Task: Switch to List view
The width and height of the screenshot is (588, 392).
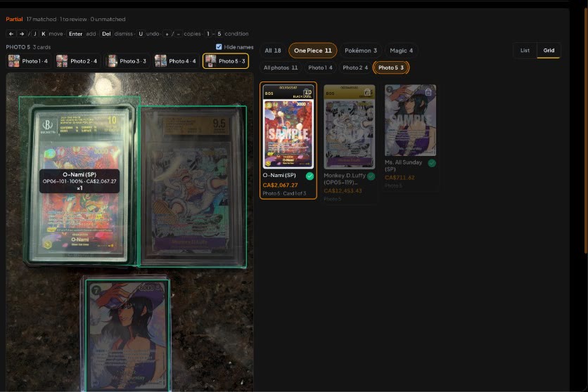Action: (x=525, y=50)
